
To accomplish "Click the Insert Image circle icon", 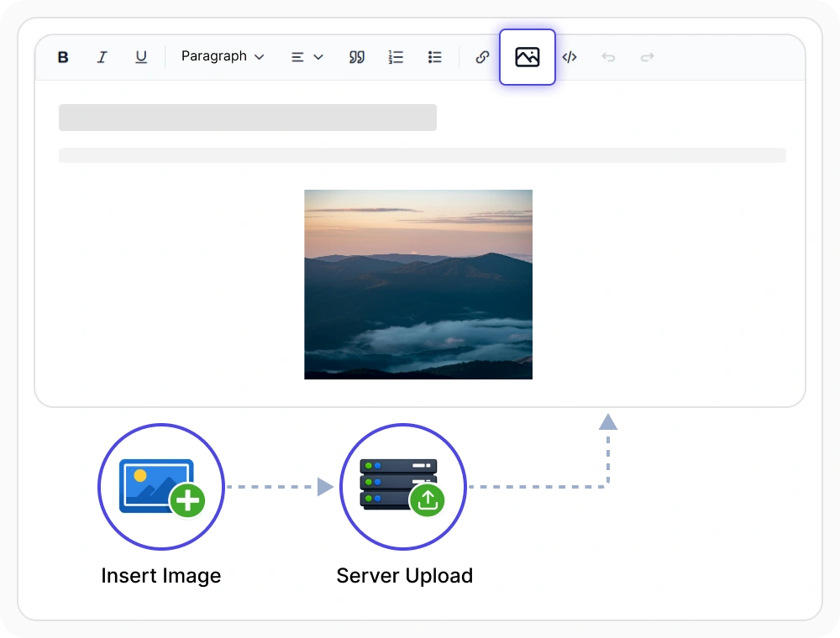I will (161, 487).
